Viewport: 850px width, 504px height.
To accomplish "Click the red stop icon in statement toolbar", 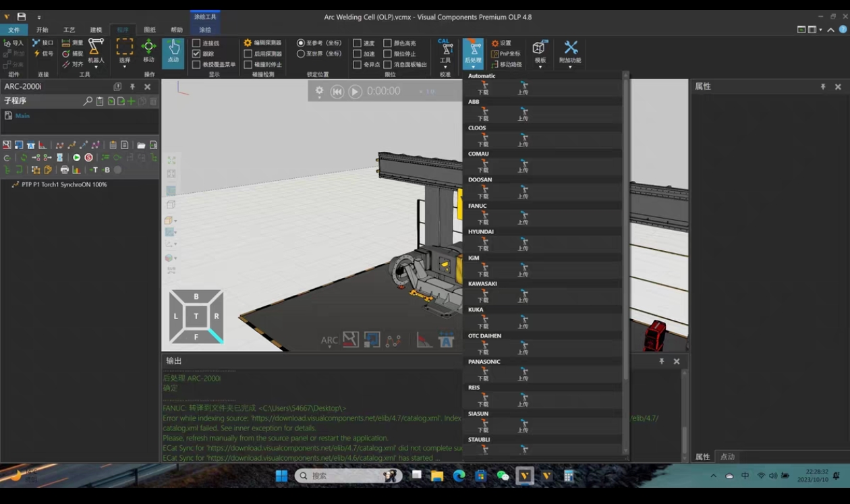I will pyautogui.click(x=88, y=157).
